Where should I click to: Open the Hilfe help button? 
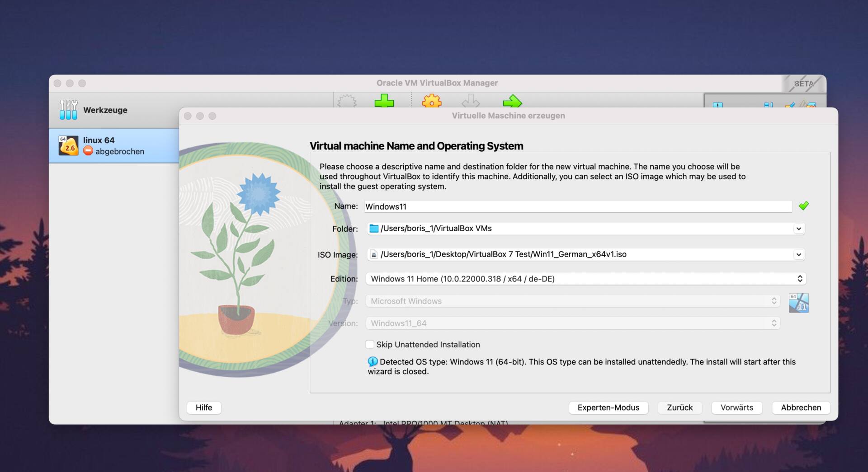(203, 407)
